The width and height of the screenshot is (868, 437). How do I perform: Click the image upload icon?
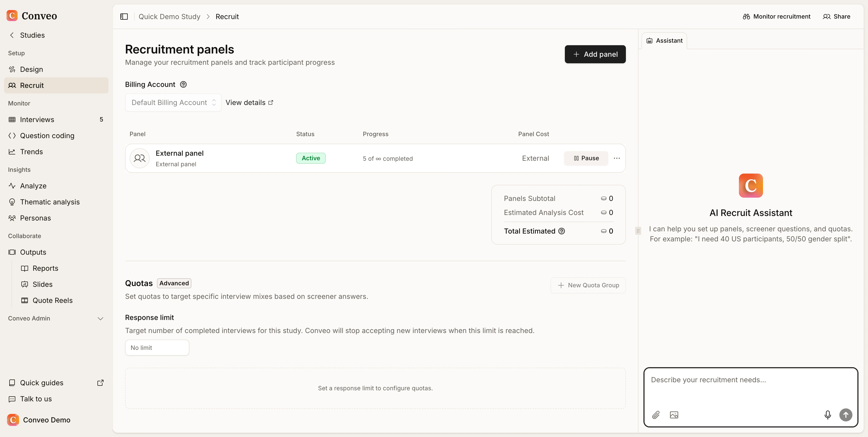pos(674,415)
